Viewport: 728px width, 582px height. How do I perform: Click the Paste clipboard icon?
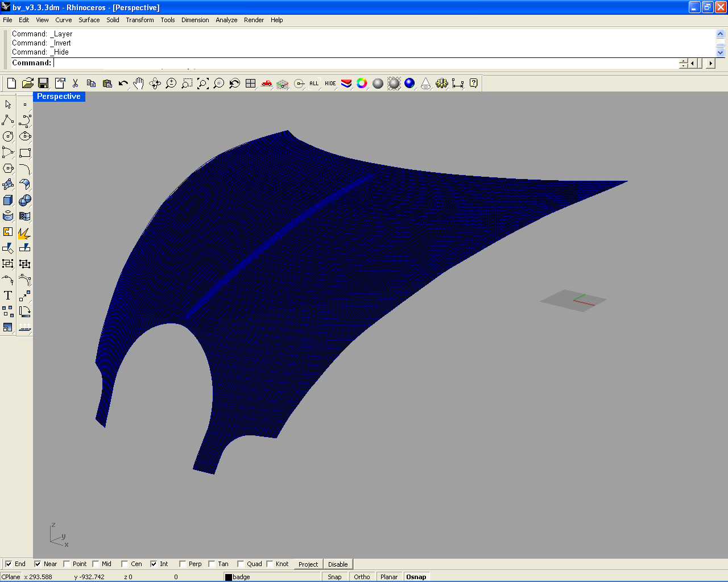107,84
